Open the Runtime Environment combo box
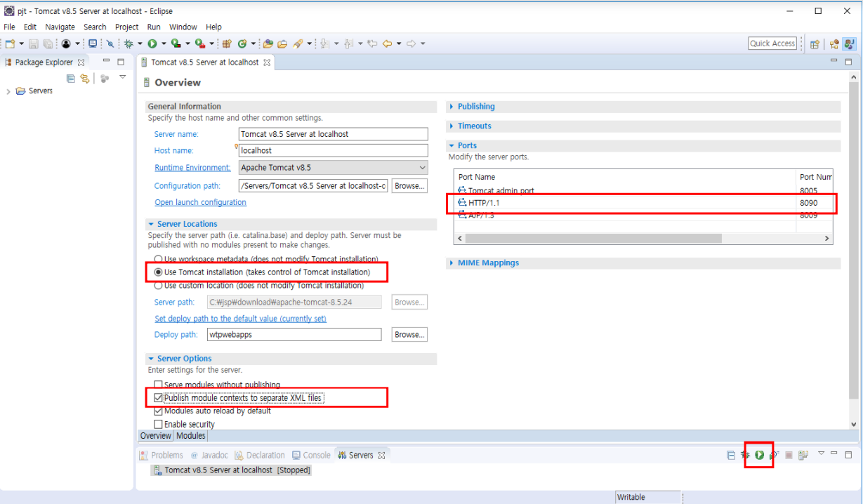 (x=334, y=168)
